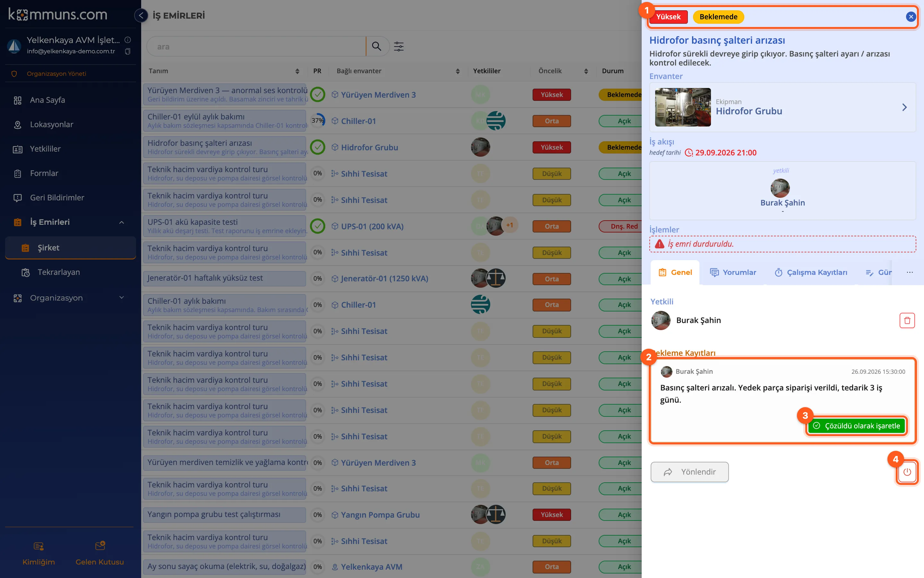Select Şirket work orders submenu
This screenshot has height=578, width=924.
coord(71,248)
